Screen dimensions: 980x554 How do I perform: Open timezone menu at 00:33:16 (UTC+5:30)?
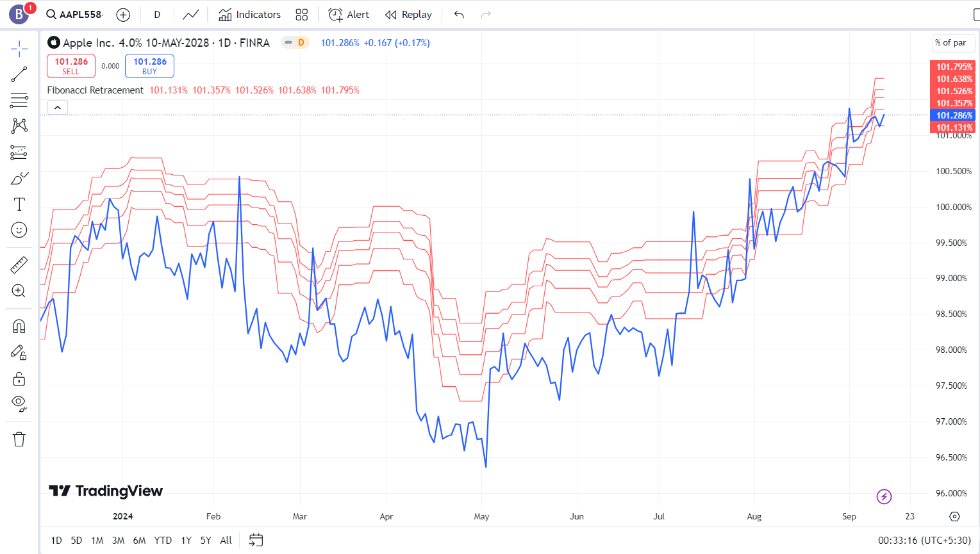[924, 541]
